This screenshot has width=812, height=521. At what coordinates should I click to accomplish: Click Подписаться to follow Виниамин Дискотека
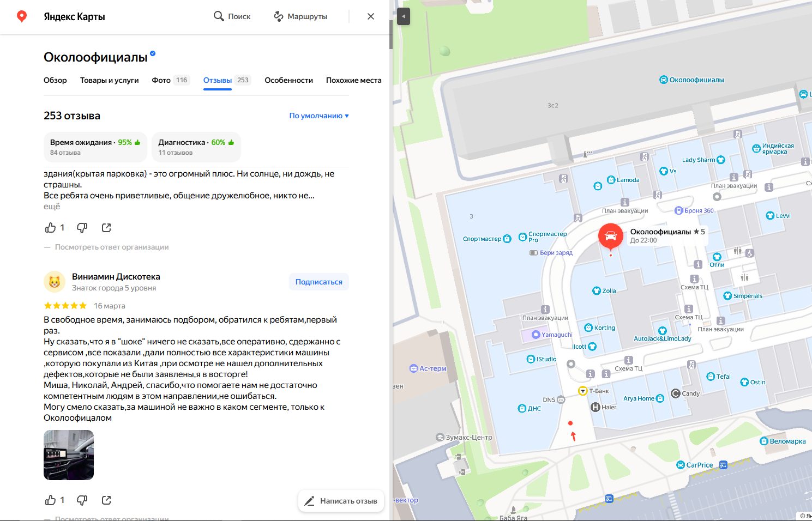319,282
